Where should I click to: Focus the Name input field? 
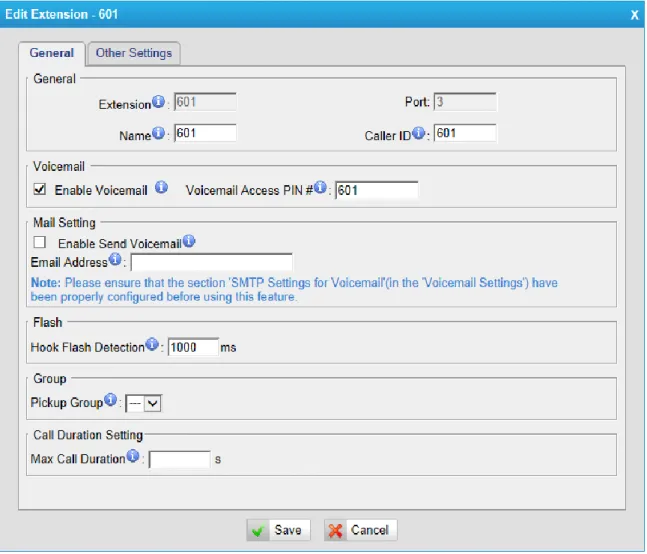point(205,133)
